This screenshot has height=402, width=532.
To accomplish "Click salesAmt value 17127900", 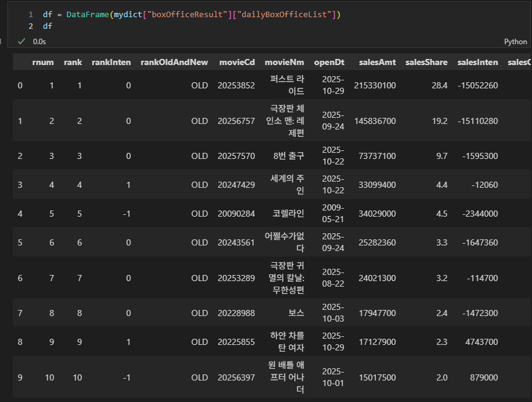I will 377,342.
